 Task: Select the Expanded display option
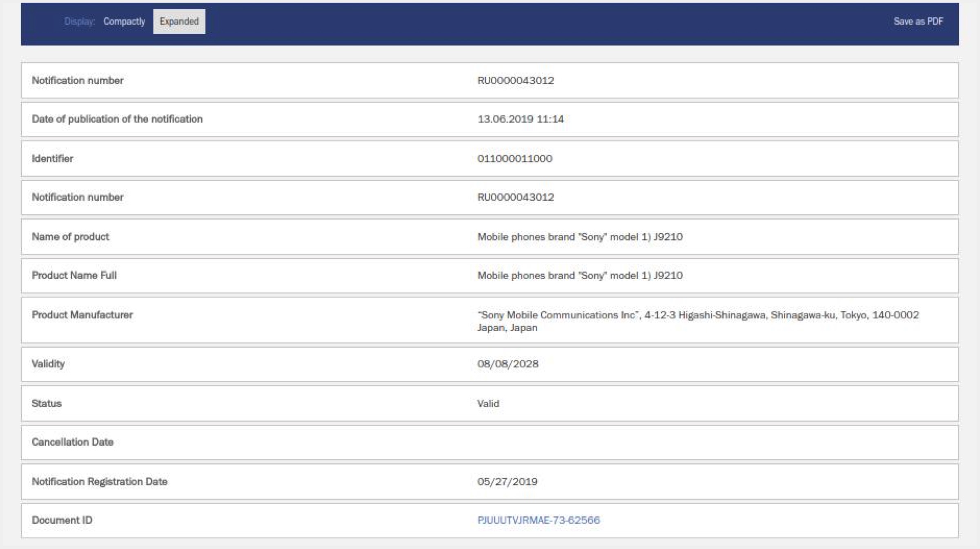(x=179, y=21)
